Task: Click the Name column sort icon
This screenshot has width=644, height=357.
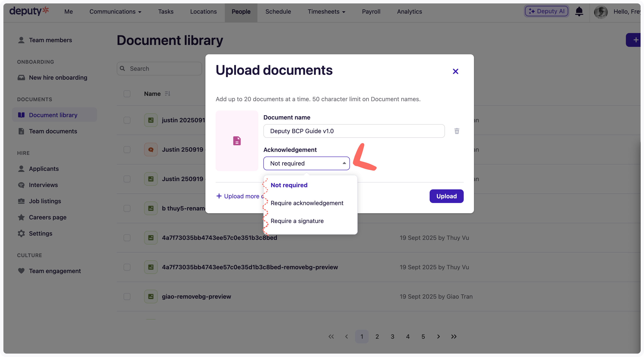Action: [167, 94]
